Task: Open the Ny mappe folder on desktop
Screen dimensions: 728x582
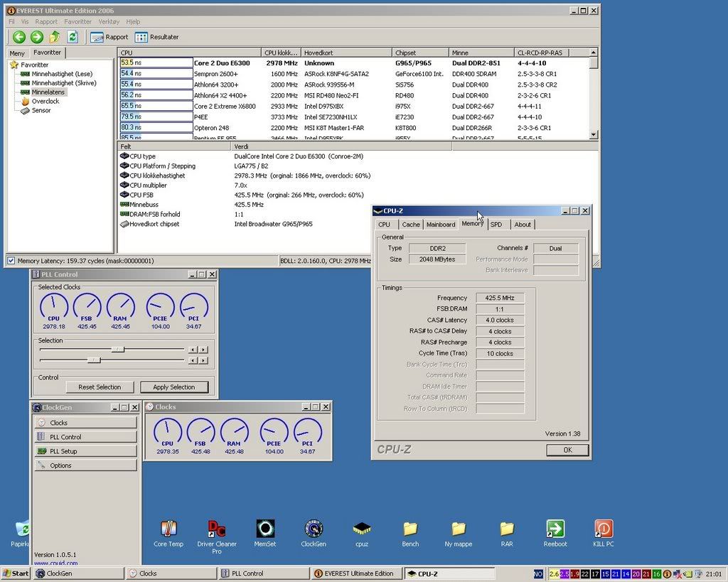Action: pyautogui.click(x=459, y=533)
